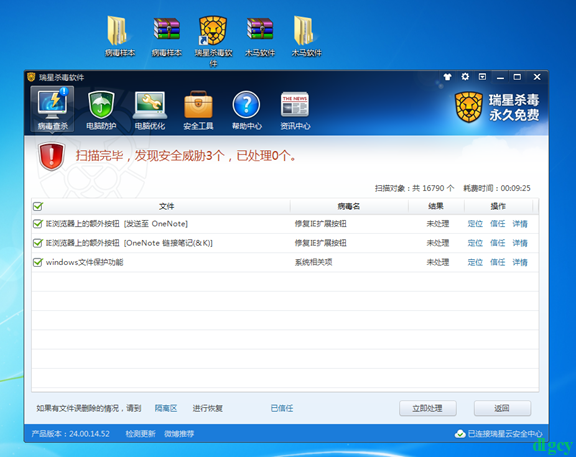Toggle the select-all checkbox in table header
This screenshot has width=576, height=457.
pos(37,206)
